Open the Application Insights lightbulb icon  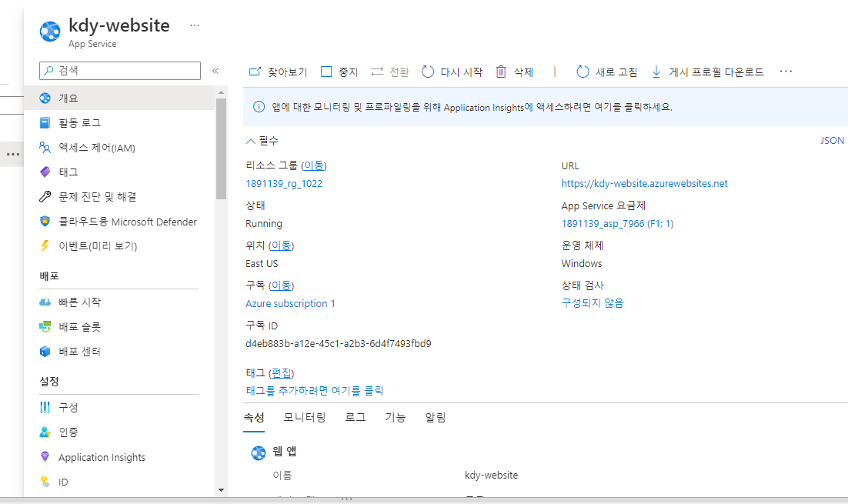click(45, 457)
